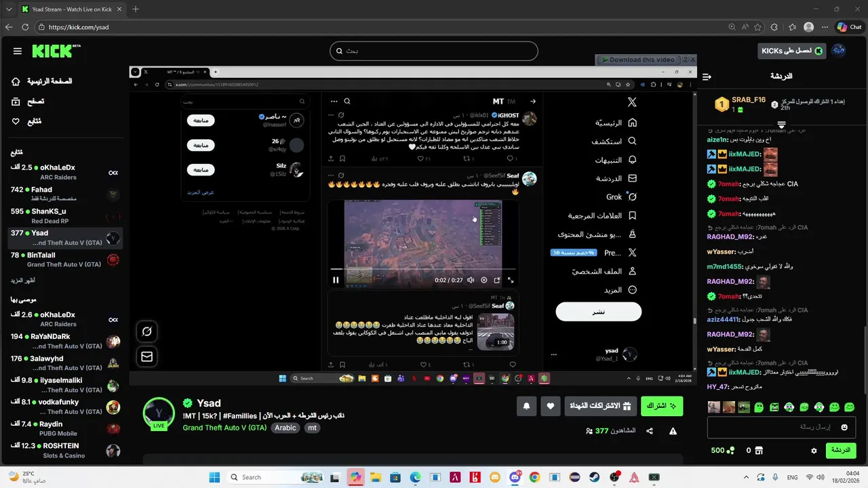868x488 pixels.
Task: Select the Arabic language tag
Action: [285, 428]
